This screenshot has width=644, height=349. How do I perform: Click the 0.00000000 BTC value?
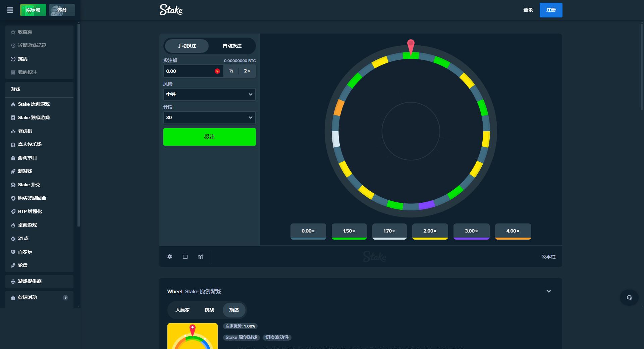pyautogui.click(x=240, y=61)
